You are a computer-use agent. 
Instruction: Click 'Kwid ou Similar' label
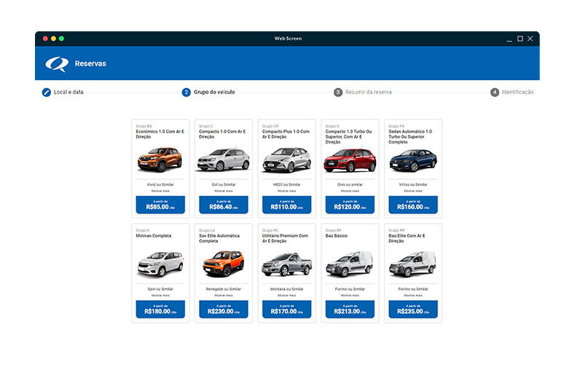pos(160,185)
